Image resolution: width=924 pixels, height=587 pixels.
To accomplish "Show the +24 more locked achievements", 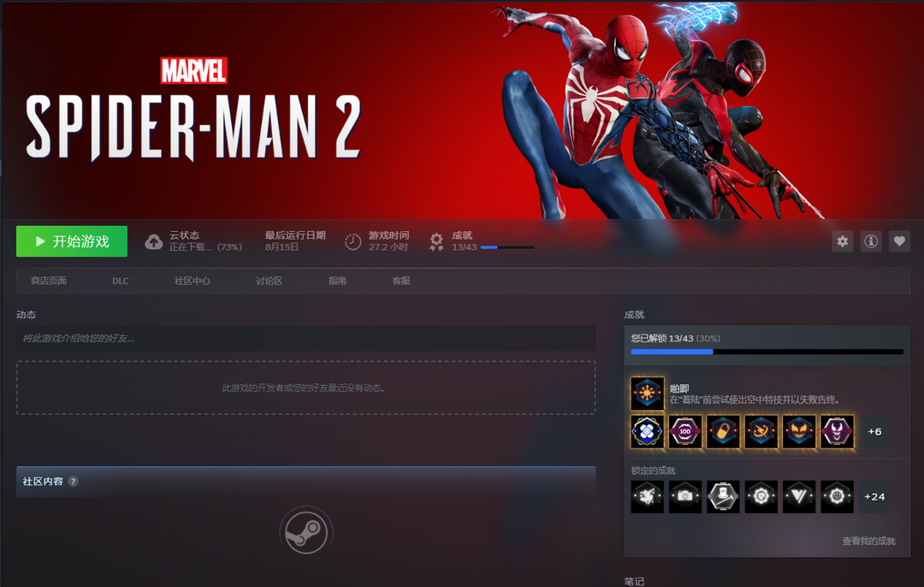I will point(874,497).
